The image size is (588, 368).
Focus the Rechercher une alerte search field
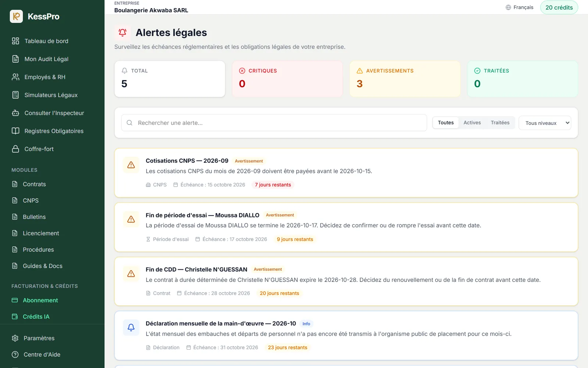(274, 123)
